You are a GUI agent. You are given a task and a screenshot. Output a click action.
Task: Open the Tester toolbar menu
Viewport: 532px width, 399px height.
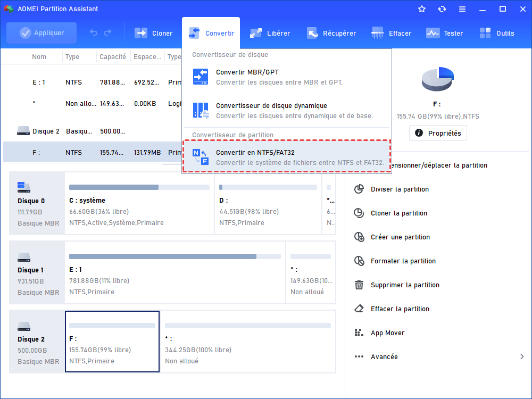click(445, 33)
